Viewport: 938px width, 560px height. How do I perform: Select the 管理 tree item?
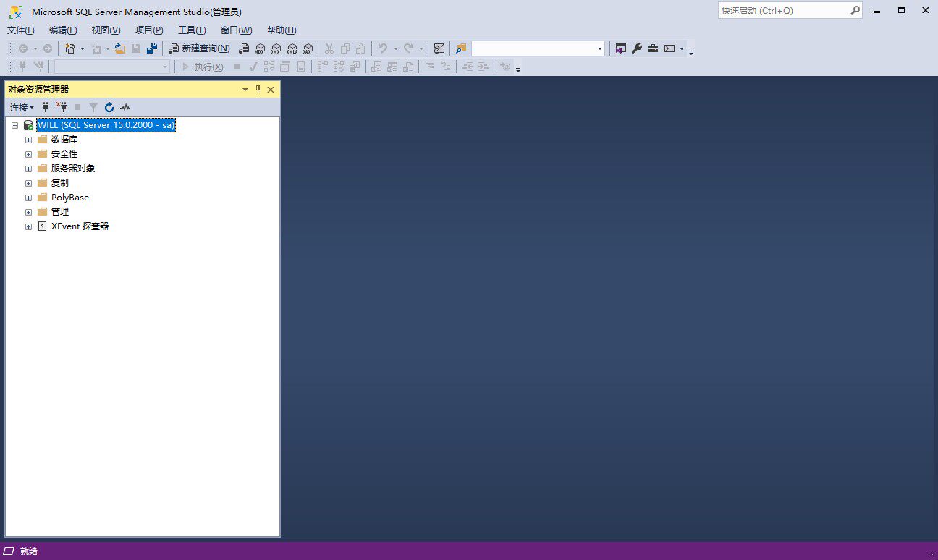60,212
